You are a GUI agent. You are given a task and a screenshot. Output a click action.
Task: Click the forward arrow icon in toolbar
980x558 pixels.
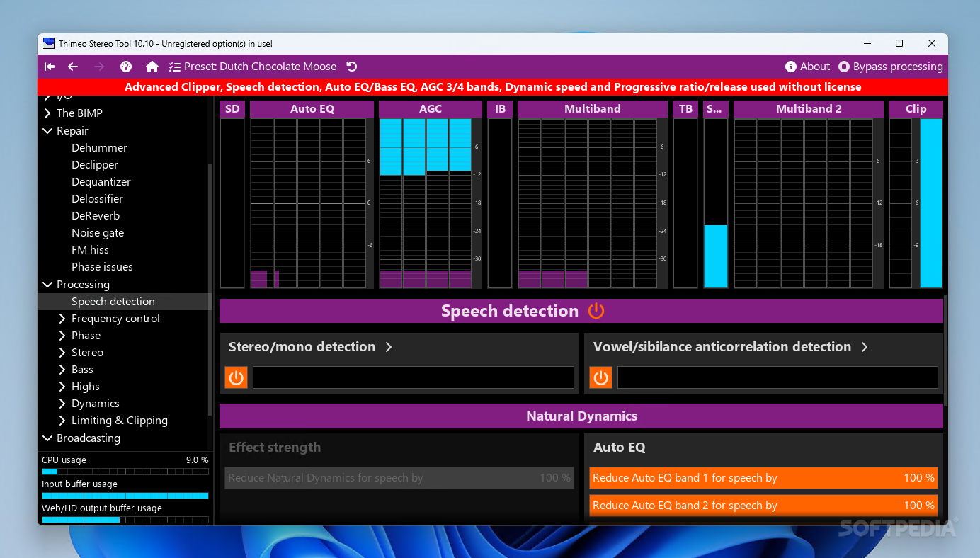click(x=99, y=67)
